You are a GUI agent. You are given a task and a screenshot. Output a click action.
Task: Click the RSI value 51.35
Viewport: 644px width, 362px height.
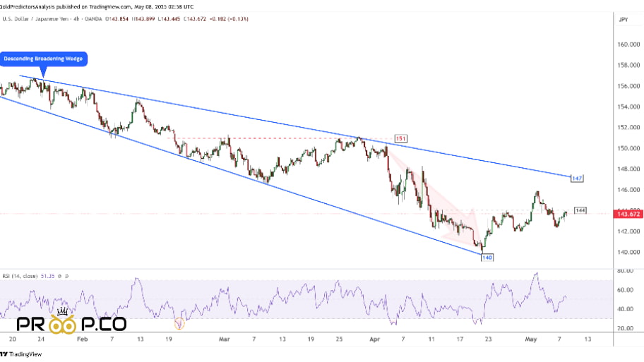47,276
